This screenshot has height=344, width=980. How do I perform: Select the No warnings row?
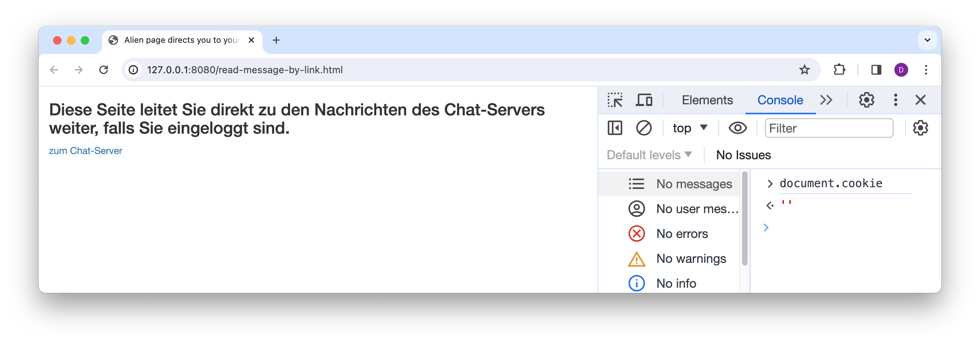(669, 259)
